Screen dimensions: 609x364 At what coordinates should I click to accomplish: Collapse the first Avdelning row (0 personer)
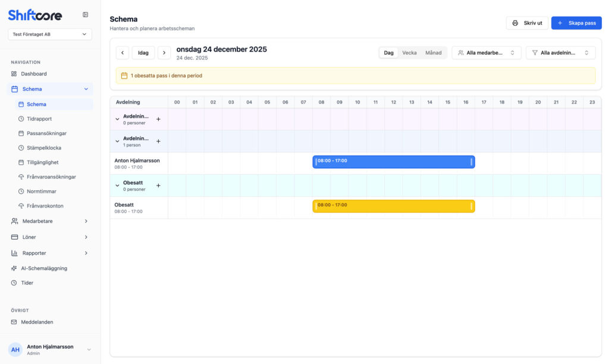(x=117, y=120)
